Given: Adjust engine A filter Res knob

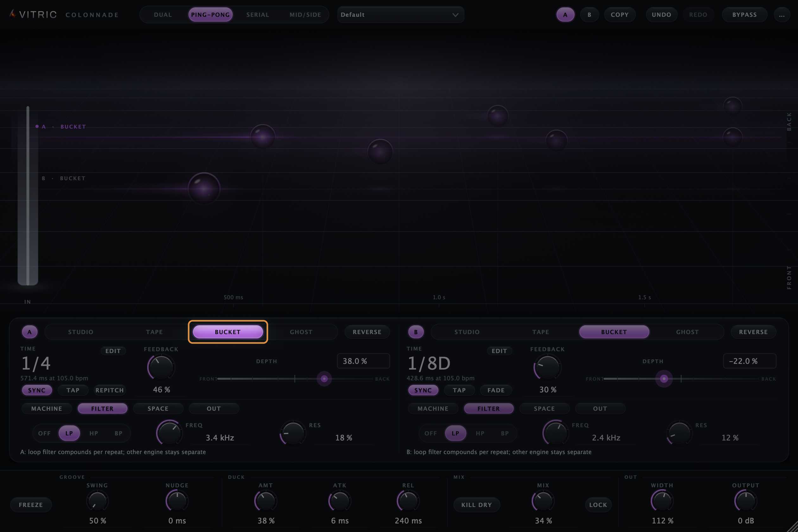Looking at the screenshot, I should 293,433.
